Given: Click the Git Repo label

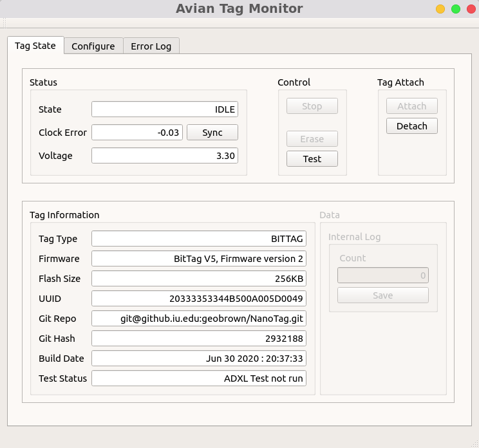Looking at the screenshot, I should [57, 319].
